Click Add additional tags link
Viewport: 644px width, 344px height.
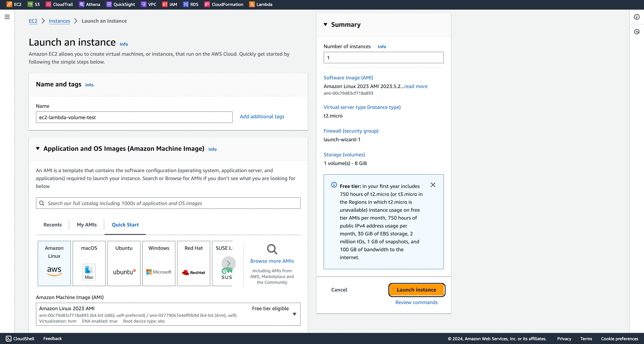(x=262, y=117)
